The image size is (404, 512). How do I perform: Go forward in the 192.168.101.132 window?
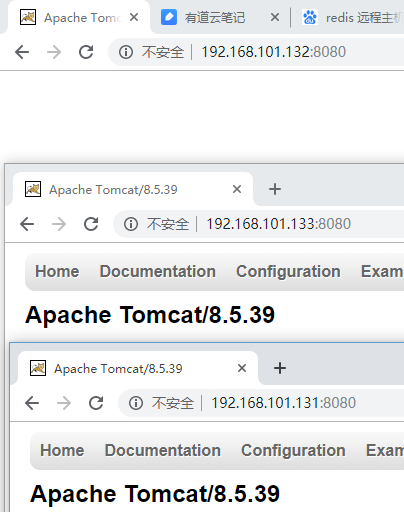(x=54, y=52)
